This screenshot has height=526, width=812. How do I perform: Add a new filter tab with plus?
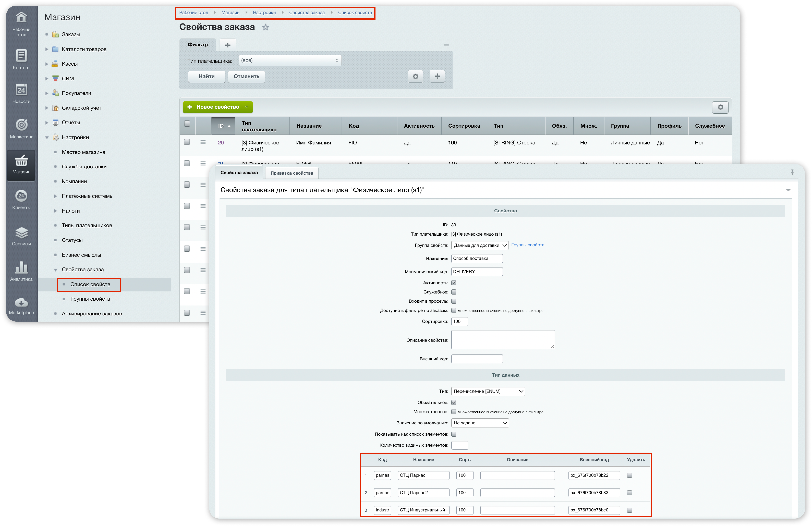click(x=228, y=45)
